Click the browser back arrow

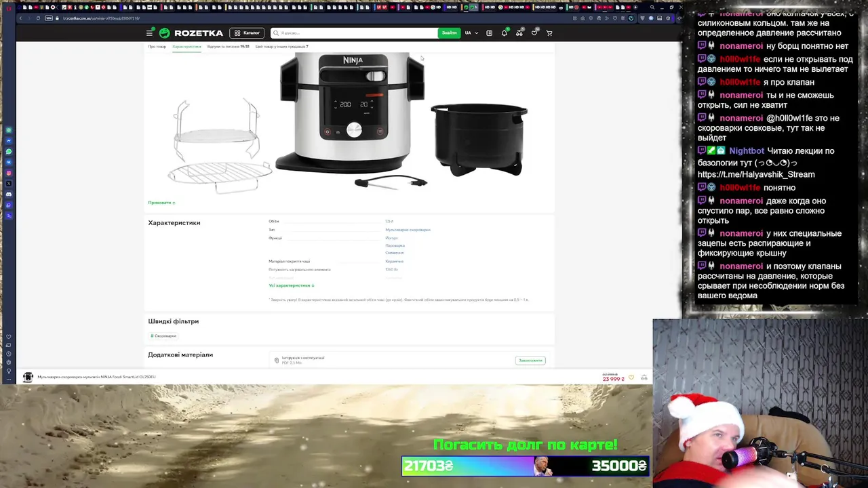[x=20, y=18]
